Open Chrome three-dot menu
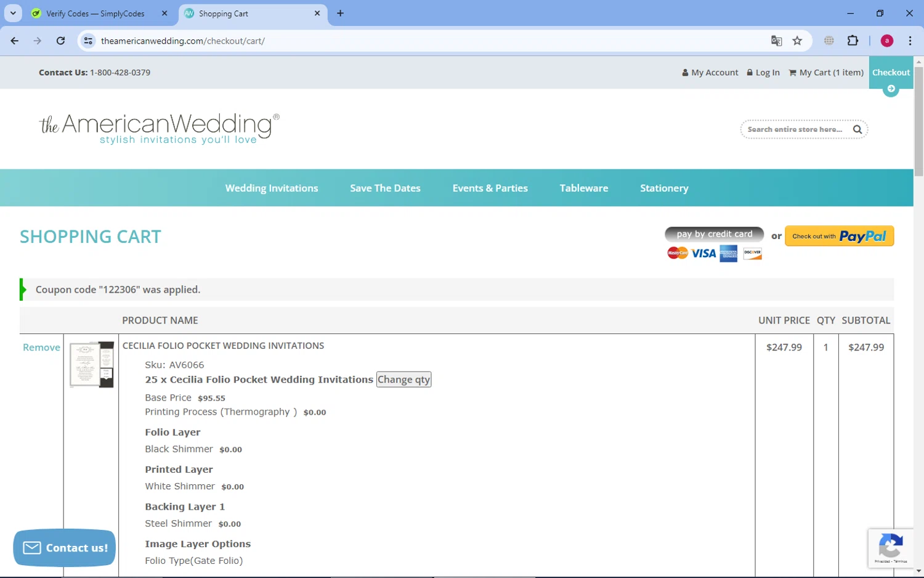 (910, 41)
